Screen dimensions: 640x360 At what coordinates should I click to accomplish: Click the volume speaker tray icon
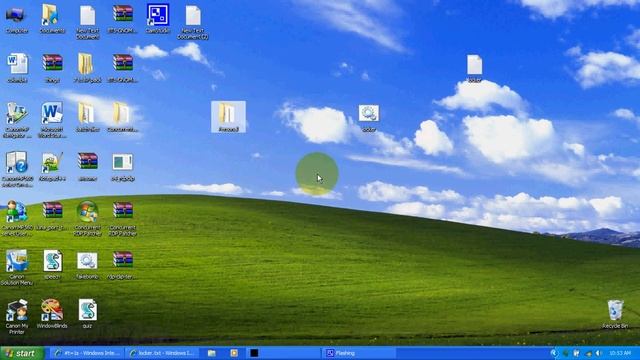pos(598,353)
